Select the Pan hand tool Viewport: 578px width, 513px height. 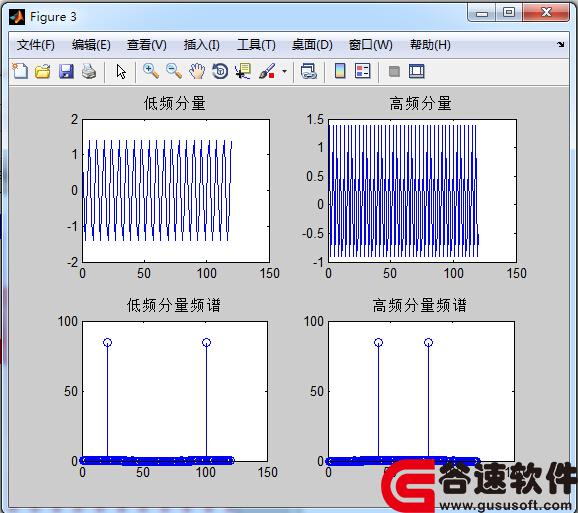pyautogui.click(x=197, y=71)
